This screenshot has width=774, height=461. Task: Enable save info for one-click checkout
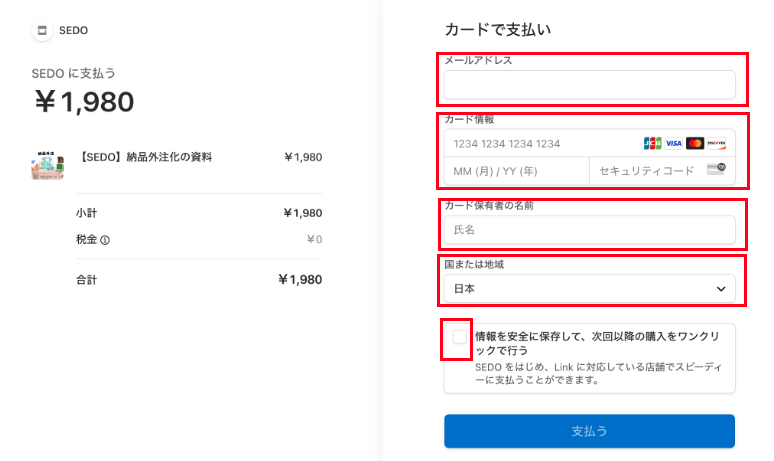[459, 337]
